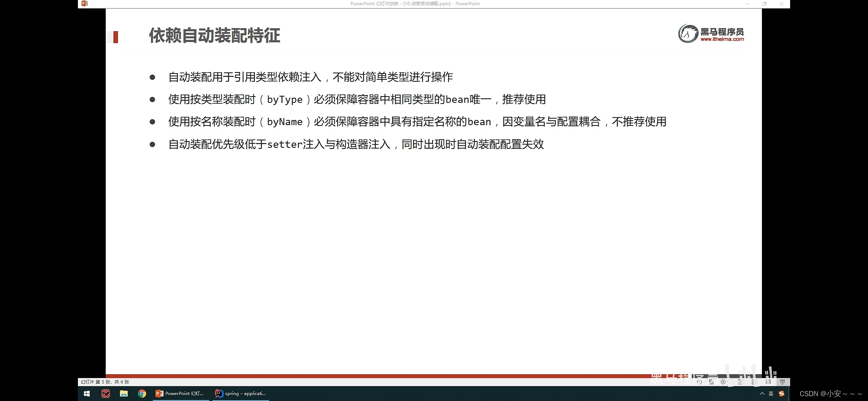The width and height of the screenshot is (868, 401).
Task: Click the PowerPoint logo in title bar
Action: point(85,3)
